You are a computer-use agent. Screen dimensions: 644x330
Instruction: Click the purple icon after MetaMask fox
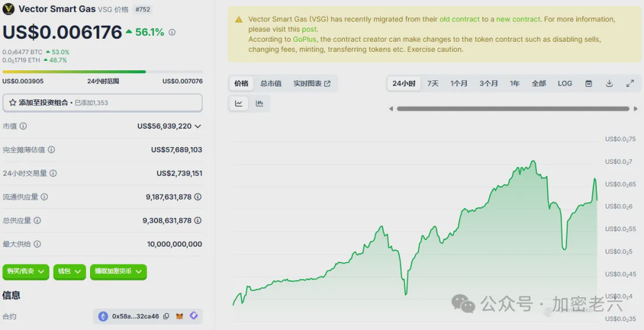click(x=194, y=316)
